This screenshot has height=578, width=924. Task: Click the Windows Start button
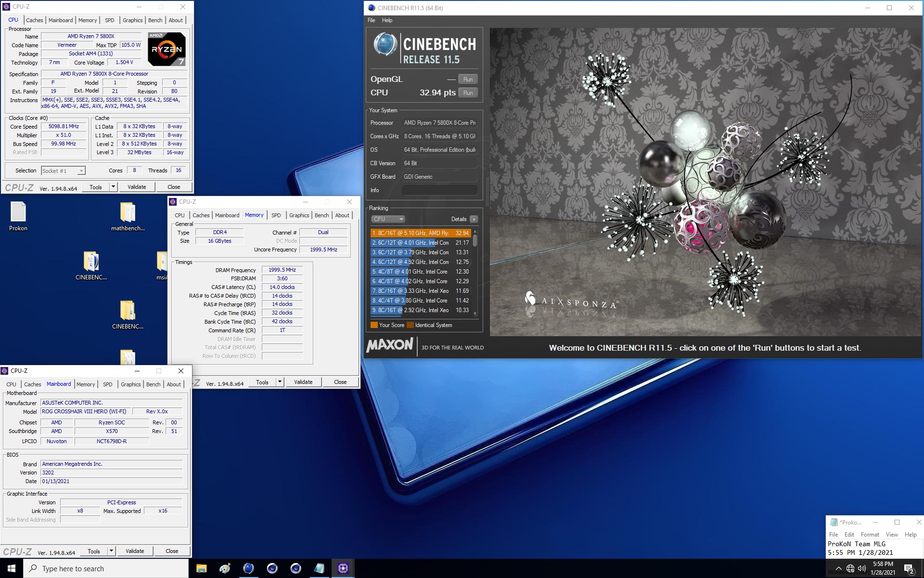(12, 568)
